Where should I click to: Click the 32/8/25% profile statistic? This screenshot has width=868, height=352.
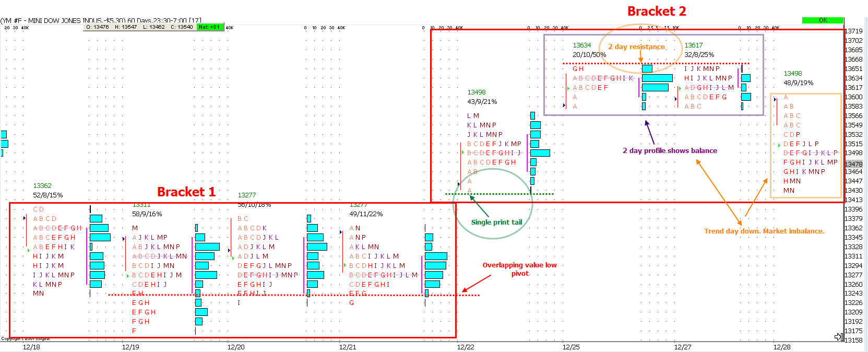pos(699,55)
